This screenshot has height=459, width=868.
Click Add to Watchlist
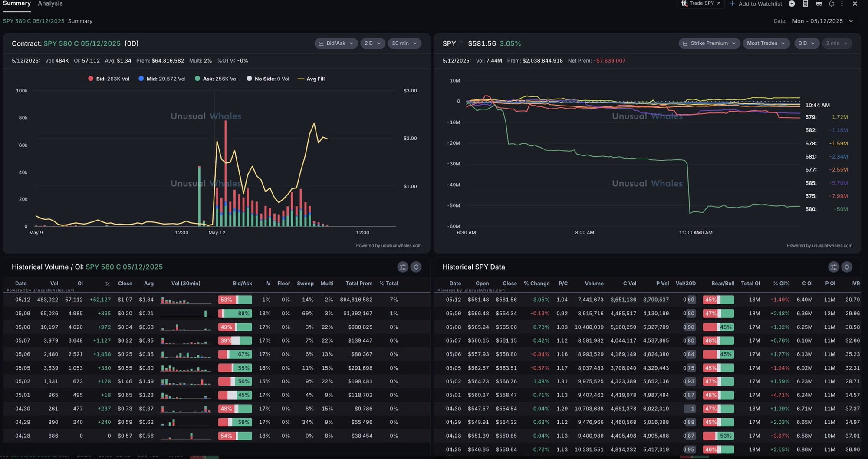[x=760, y=3]
